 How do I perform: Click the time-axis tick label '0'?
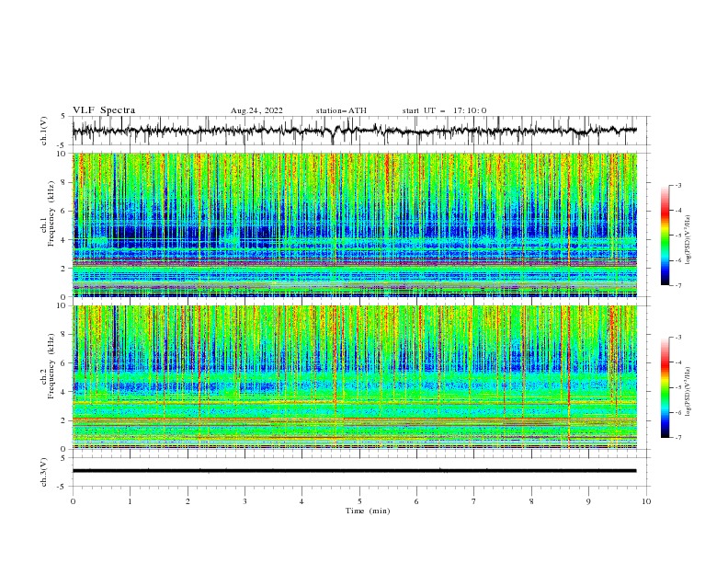73,501
